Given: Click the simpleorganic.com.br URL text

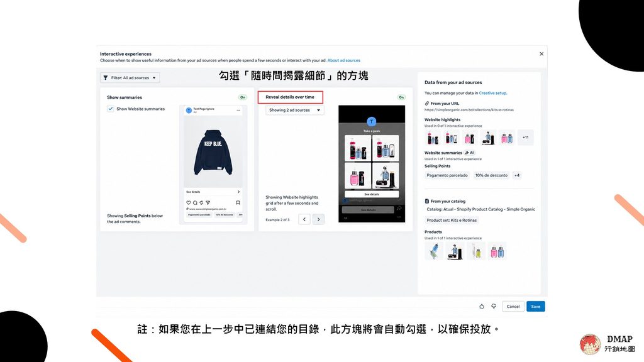Looking at the screenshot, I should [x=469, y=110].
